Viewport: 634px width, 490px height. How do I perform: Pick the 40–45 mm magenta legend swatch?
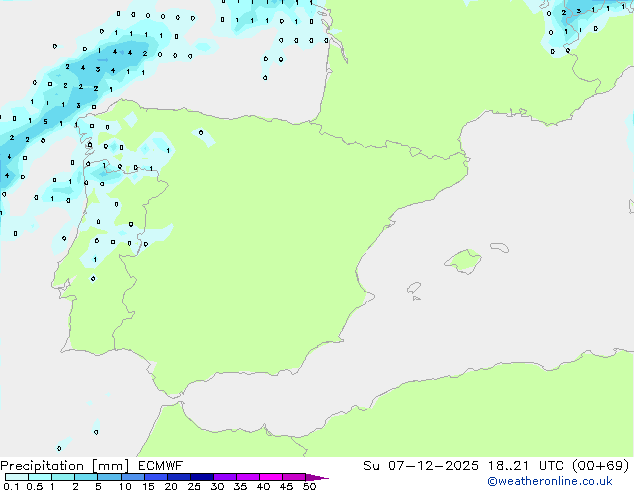point(271,477)
